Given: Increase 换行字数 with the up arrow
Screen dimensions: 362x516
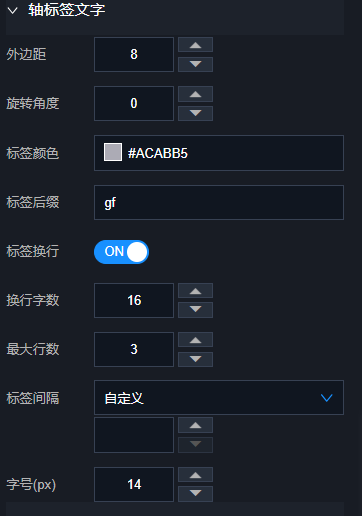Looking at the screenshot, I should (x=195, y=291).
